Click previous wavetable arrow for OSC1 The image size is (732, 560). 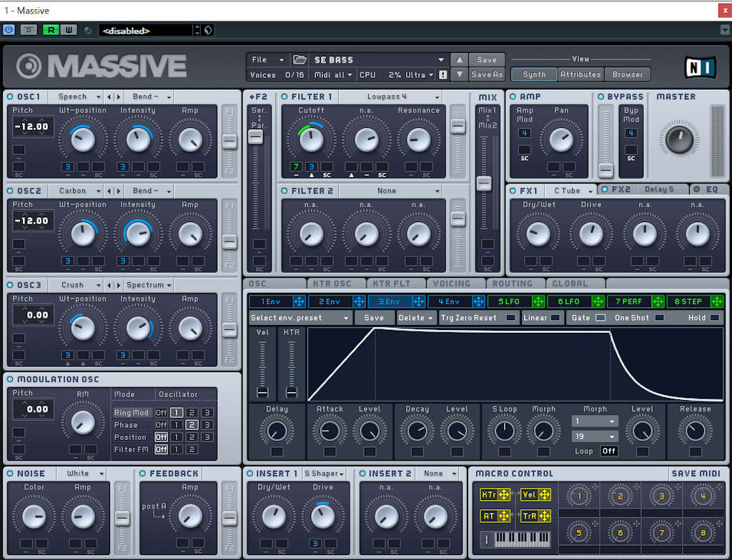click(109, 96)
